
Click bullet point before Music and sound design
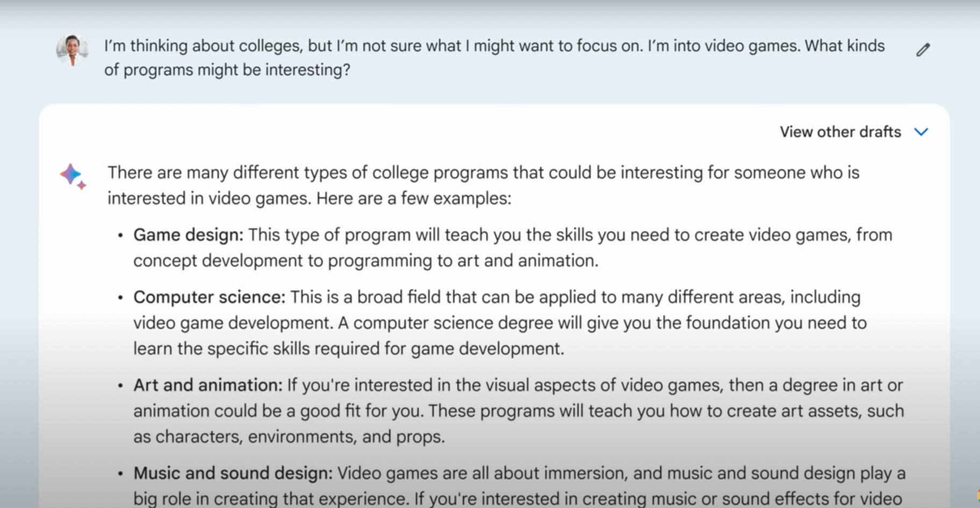[x=120, y=474]
